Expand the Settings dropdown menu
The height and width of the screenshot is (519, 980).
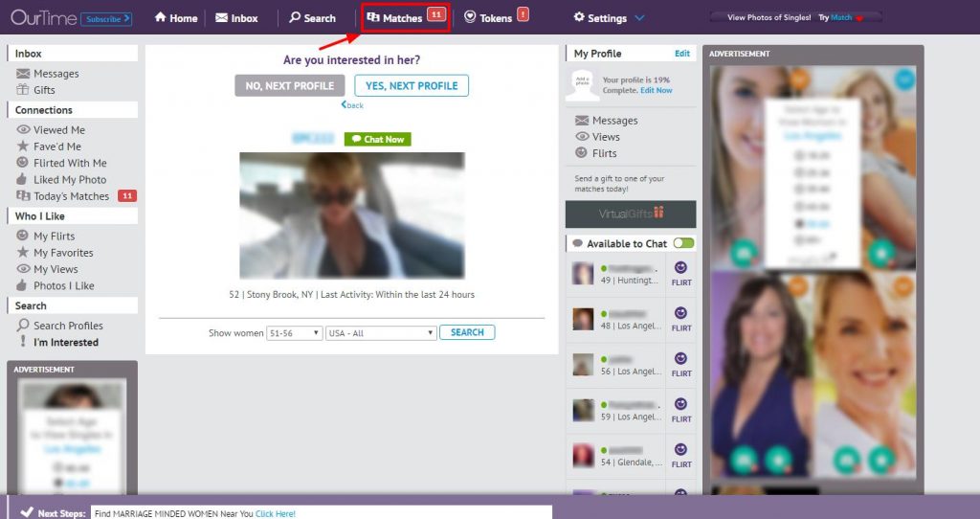point(608,18)
